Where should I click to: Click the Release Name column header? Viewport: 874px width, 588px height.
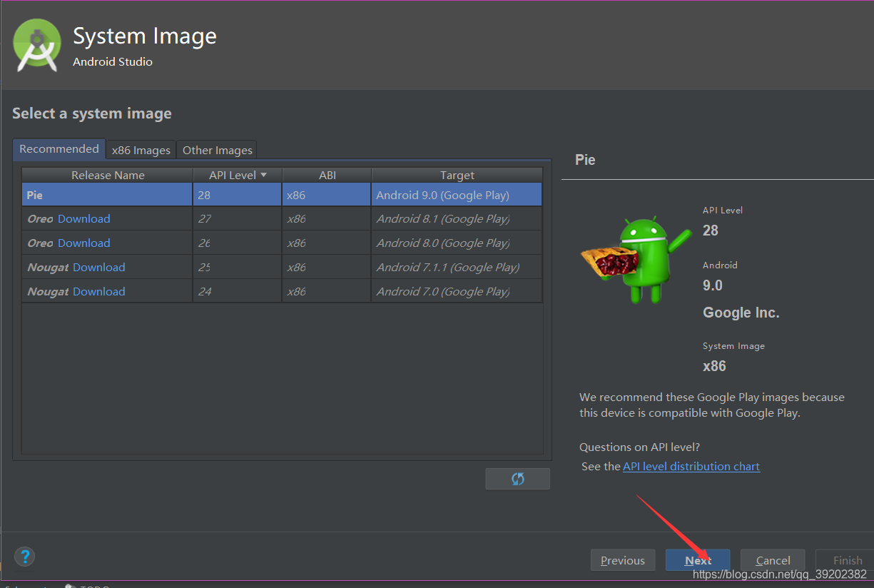tap(108, 175)
